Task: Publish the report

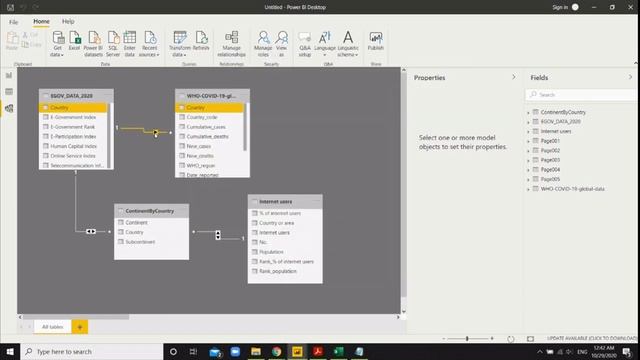Action: tap(376, 41)
